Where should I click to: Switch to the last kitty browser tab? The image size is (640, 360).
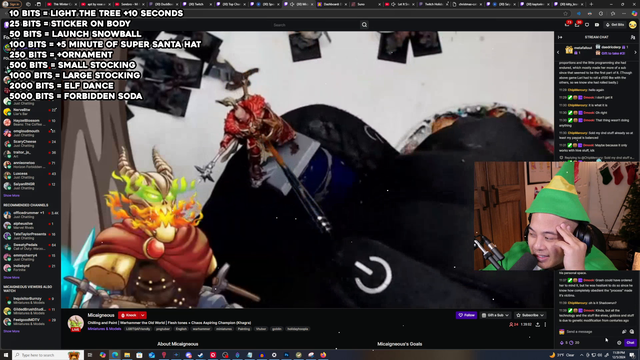(x=568, y=4)
